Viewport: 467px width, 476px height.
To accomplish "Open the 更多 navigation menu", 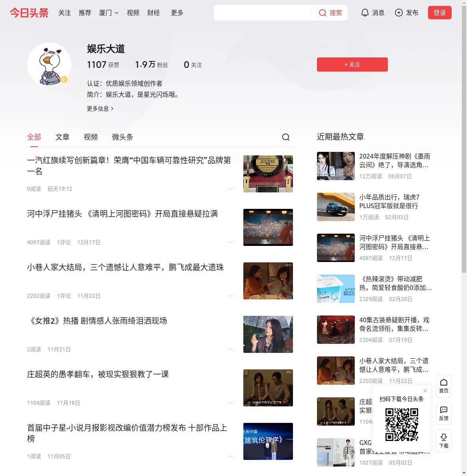I will 177,13.
